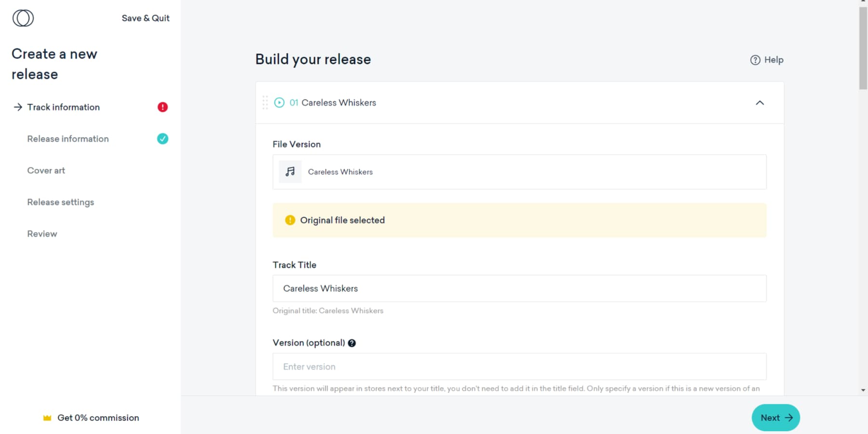Click the crown icon beside Get 0% commission

point(47,418)
